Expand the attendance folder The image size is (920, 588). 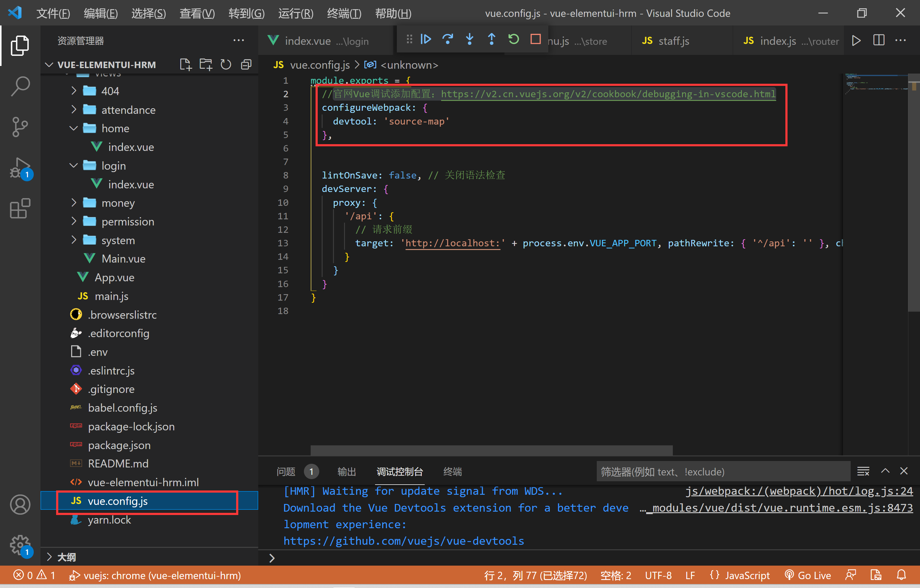coord(149,110)
